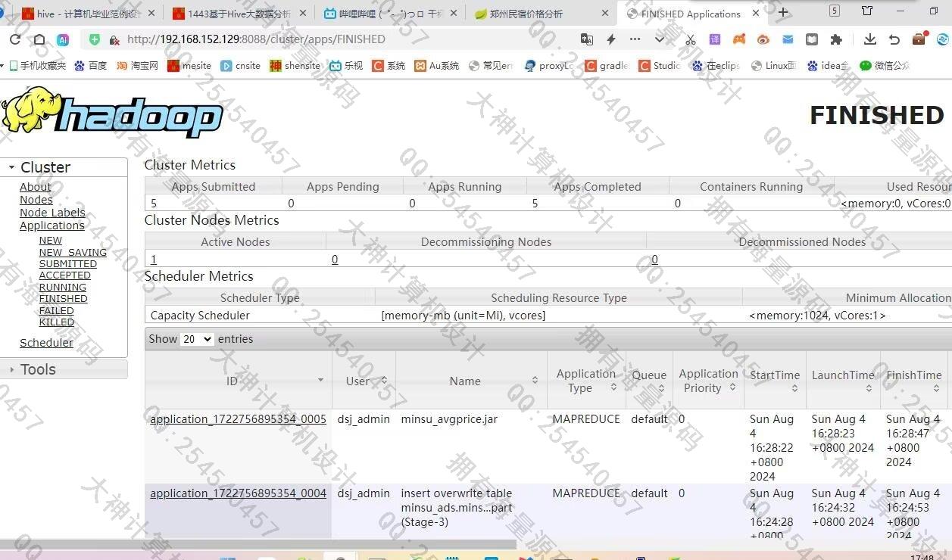Show SUBMITTED applications
This screenshot has width=952, height=560.
pos(68,263)
